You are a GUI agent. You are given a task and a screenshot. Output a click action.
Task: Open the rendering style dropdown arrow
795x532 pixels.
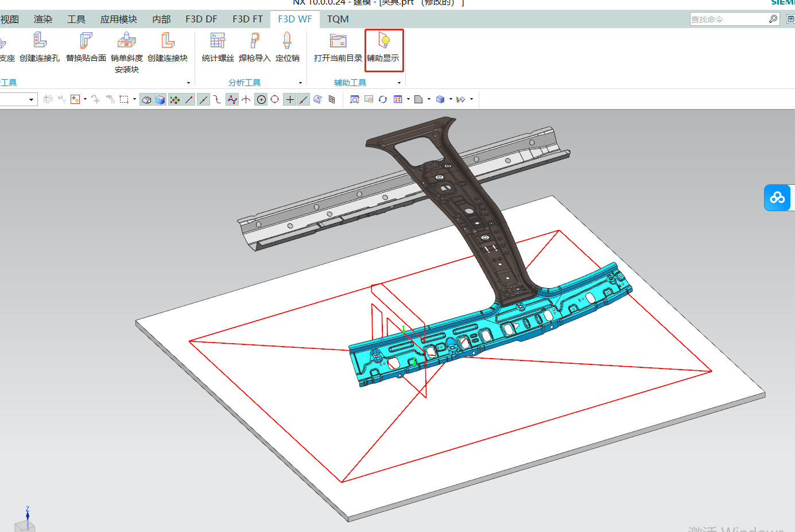429,99
